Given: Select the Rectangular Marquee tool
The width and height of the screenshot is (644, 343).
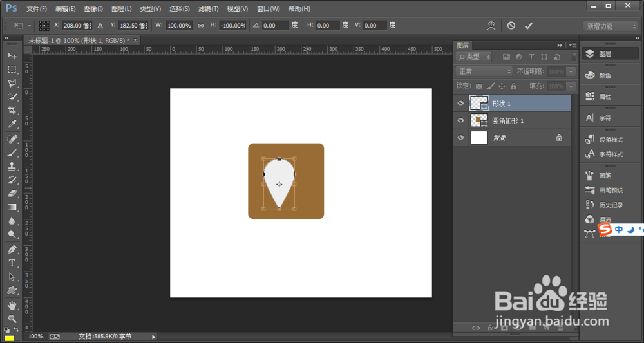Looking at the screenshot, I should coord(12,69).
